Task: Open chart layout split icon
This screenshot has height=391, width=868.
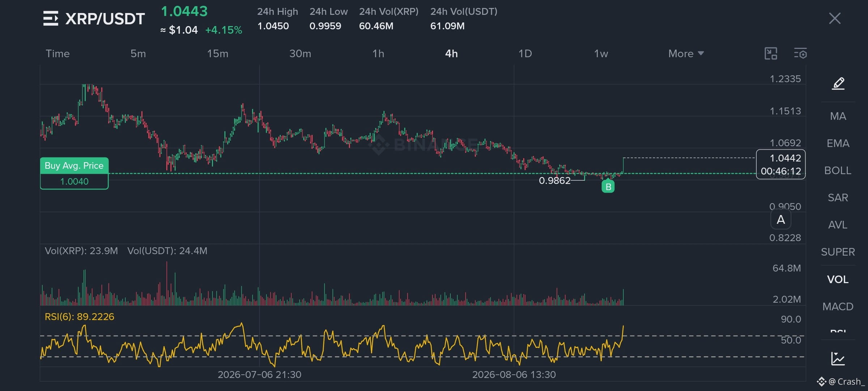Action: [x=771, y=54]
